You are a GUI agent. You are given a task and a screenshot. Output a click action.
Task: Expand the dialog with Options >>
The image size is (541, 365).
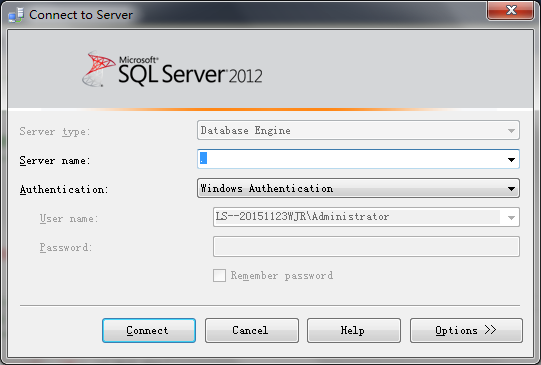(x=466, y=330)
